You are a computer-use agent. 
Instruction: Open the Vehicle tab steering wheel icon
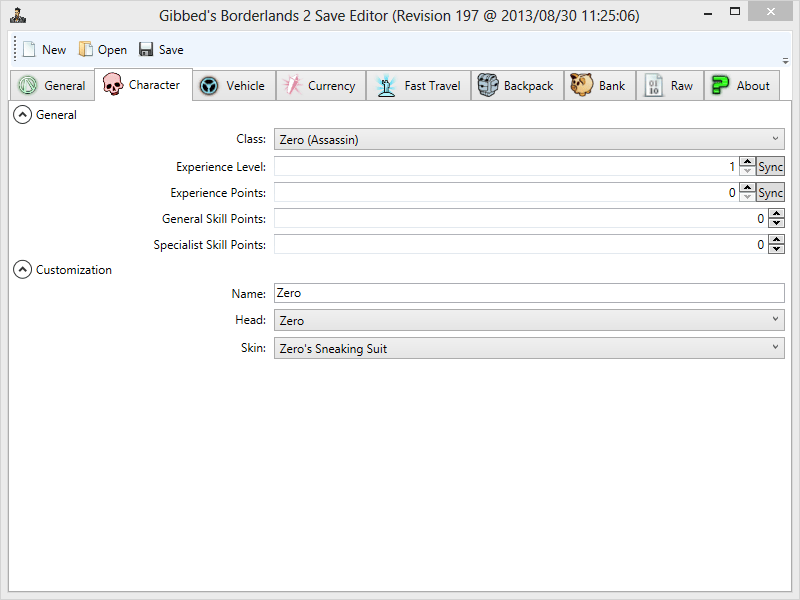point(209,86)
